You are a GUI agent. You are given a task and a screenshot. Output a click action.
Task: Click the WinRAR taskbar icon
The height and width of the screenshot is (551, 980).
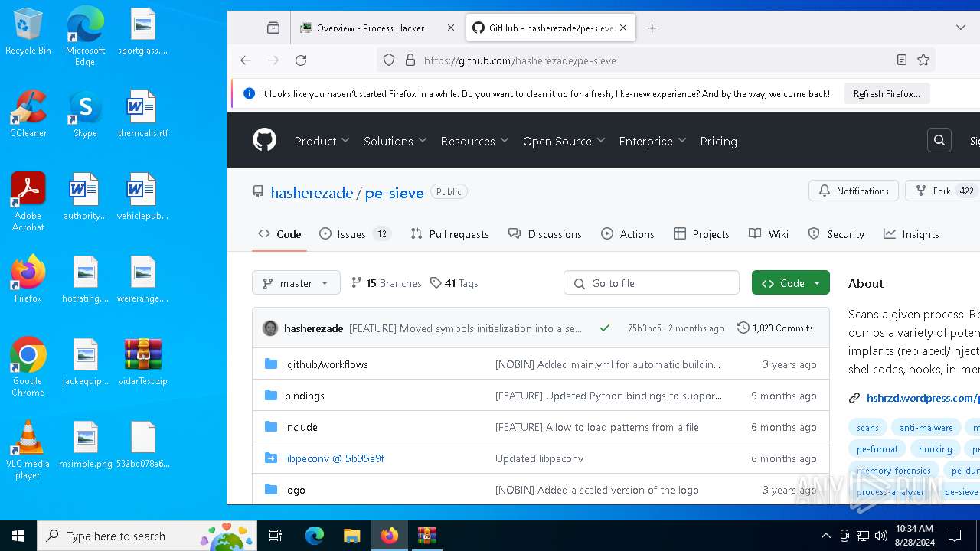(x=426, y=536)
